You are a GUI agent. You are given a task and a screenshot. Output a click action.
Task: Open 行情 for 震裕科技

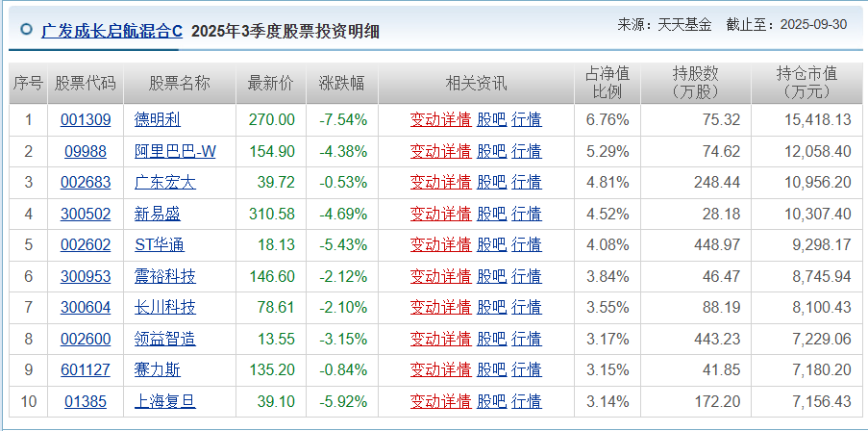tap(527, 276)
